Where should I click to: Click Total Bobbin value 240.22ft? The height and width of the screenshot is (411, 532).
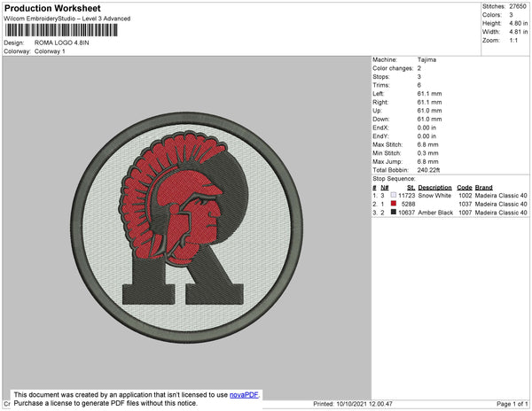coord(428,170)
